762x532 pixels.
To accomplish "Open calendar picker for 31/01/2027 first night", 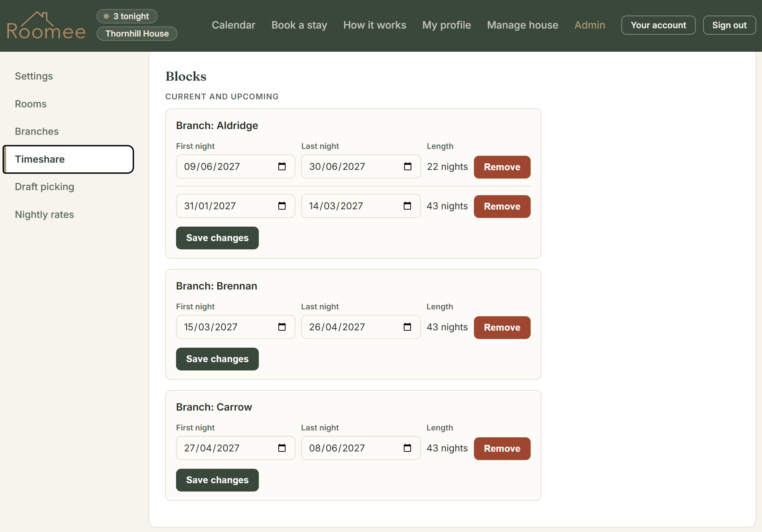I will coord(282,206).
